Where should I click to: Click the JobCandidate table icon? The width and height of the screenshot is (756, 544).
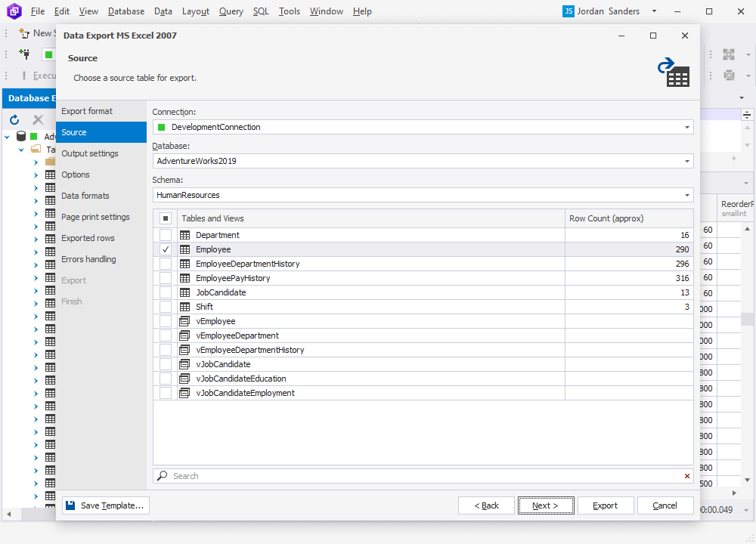(184, 292)
